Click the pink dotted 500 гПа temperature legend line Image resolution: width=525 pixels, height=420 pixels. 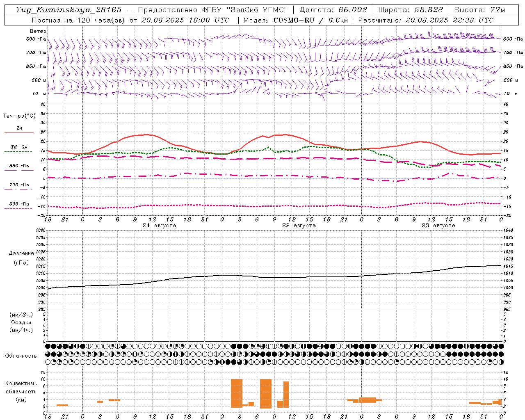click(18, 208)
